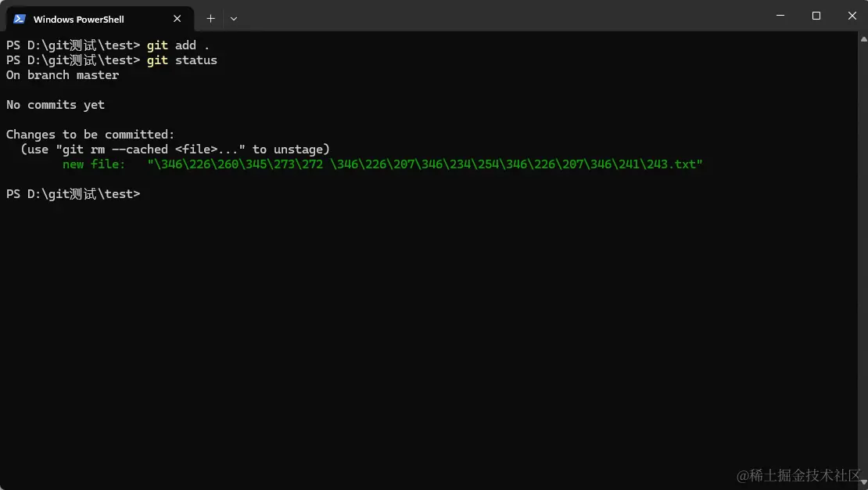Screen dimensions: 868x490
Task: Minimize the terminal window
Action: [780, 16]
